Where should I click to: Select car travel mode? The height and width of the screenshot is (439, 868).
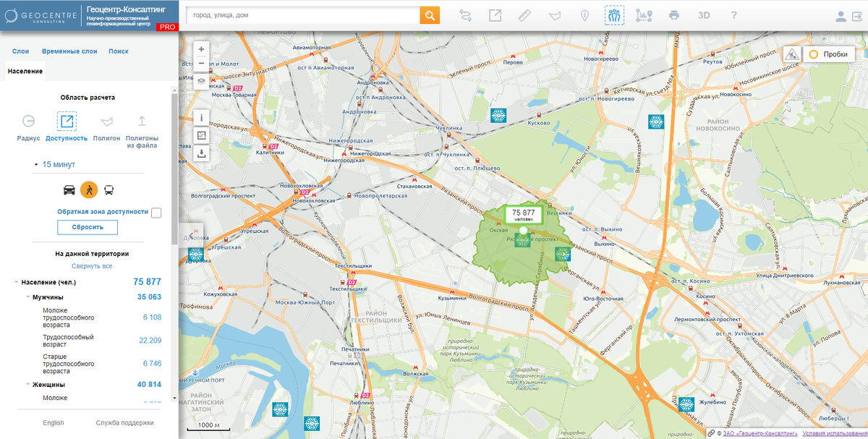point(69,190)
